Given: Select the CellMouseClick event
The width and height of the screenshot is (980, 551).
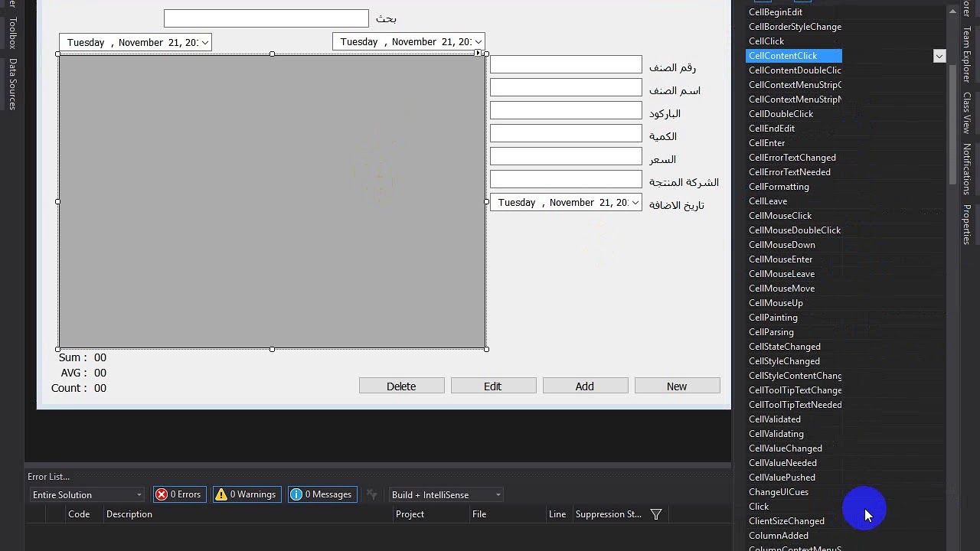Looking at the screenshot, I should [780, 216].
